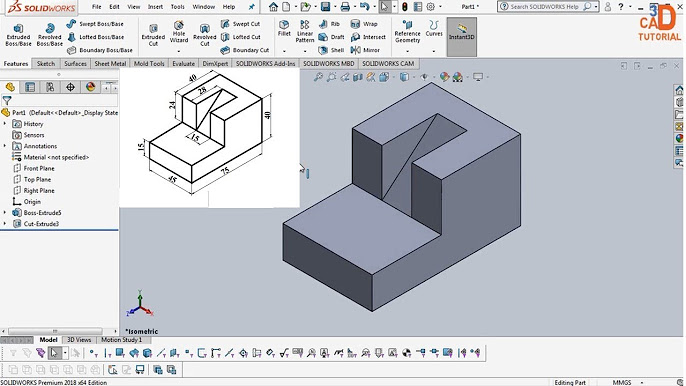686x386 pixels.
Task: Select the Extruded Cut tool
Action: pyautogui.click(x=153, y=35)
